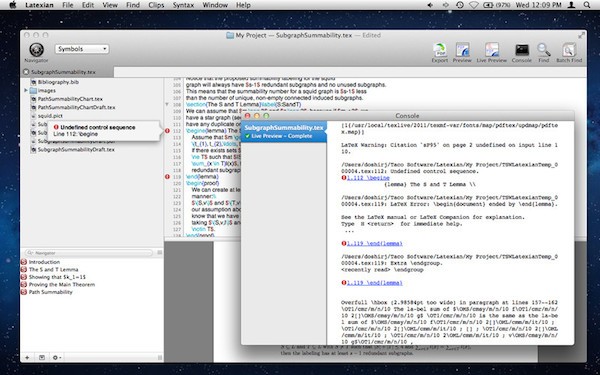The width and height of the screenshot is (600, 375).
Task: Close the Console window
Action: (248, 116)
